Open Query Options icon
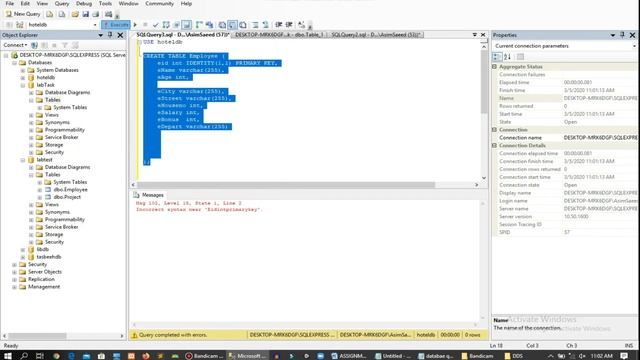 [176, 25]
